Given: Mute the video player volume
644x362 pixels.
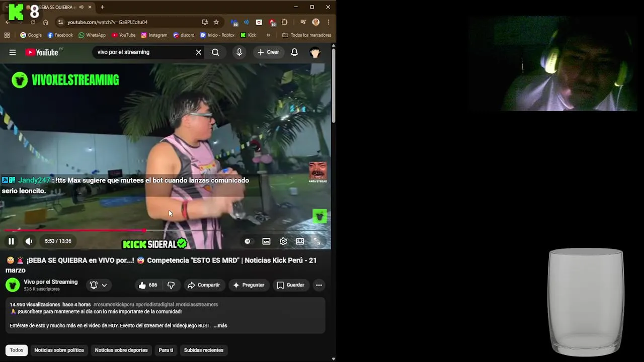Looking at the screenshot, I should click(x=29, y=241).
